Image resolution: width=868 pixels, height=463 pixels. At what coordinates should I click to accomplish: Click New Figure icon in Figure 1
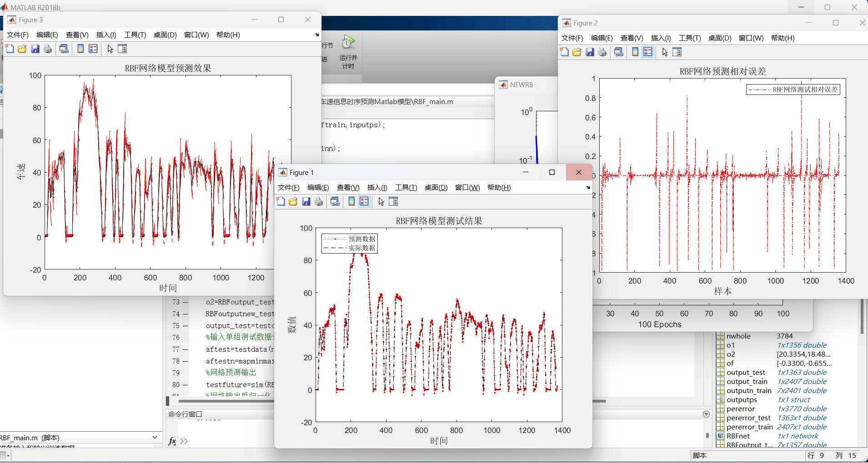(281, 202)
